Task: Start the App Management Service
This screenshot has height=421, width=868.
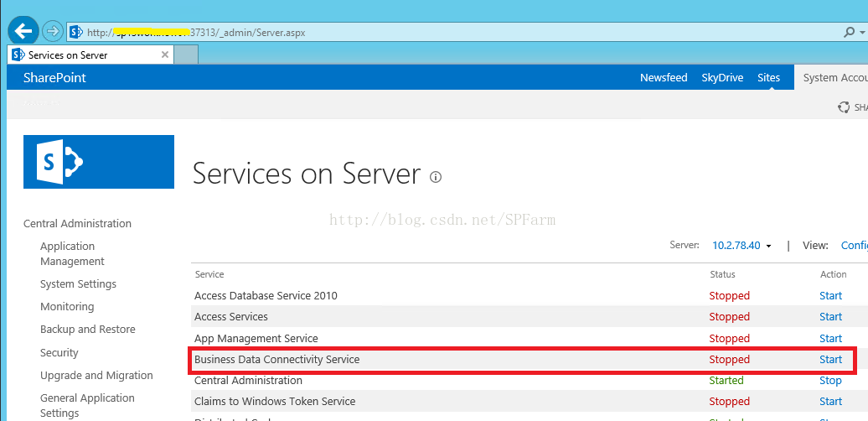Action: point(830,339)
